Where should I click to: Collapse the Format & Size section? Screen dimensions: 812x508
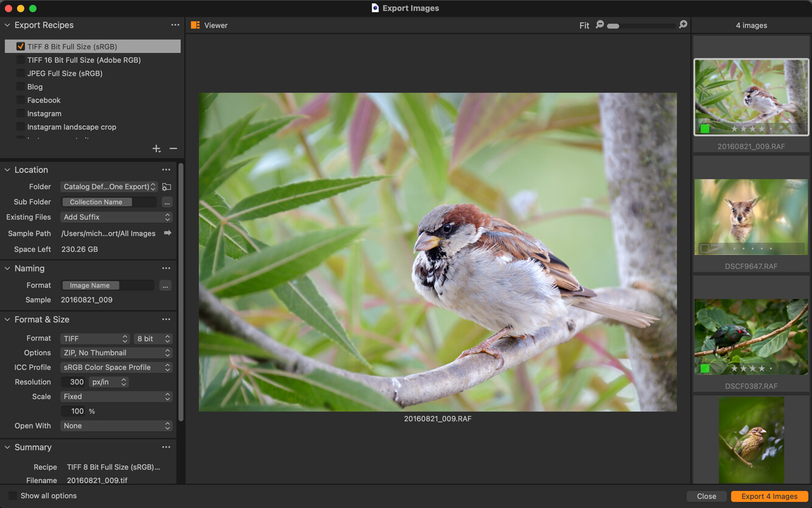pyautogui.click(x=7, y=319)
